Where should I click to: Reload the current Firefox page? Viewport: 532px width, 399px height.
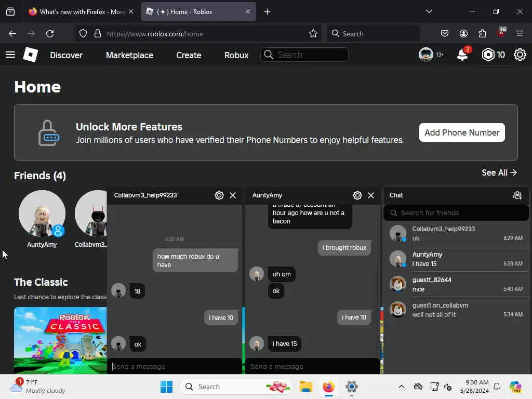[50, 34]
